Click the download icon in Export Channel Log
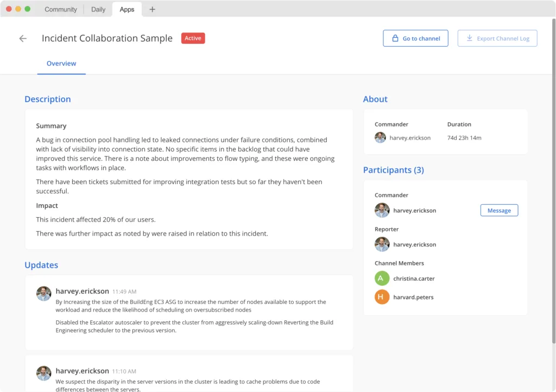Screen dimensions: 556x392 [x=469, y=38]
